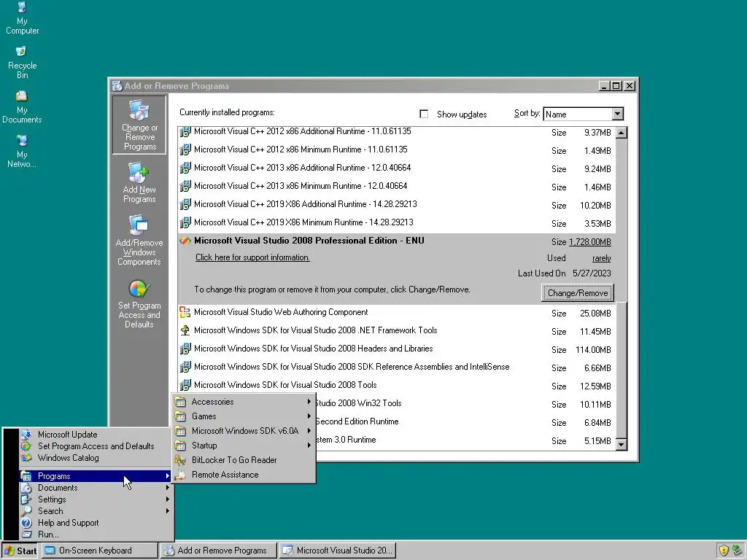Viewport: 747px width, 560px height.
Task: Click scroll up arrow in programs list
Action: 622,133
